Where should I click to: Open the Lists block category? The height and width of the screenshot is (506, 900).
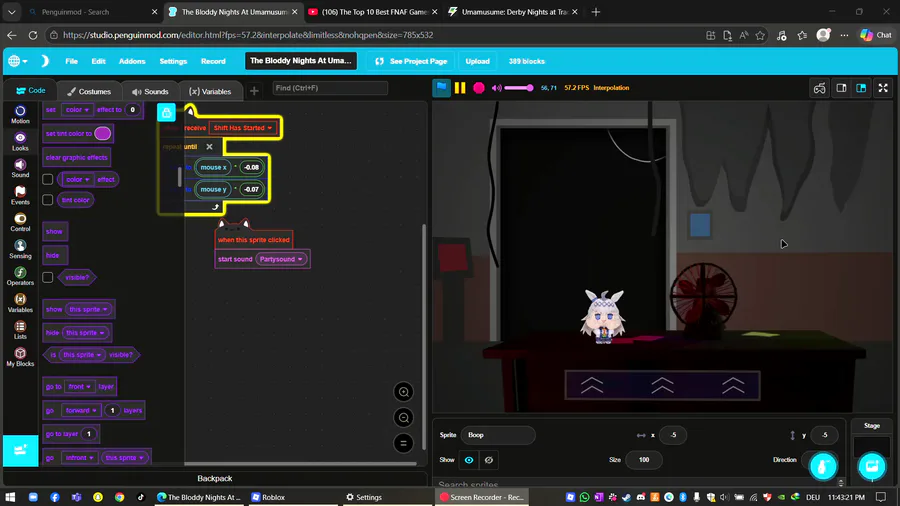[x=20, y=330]
